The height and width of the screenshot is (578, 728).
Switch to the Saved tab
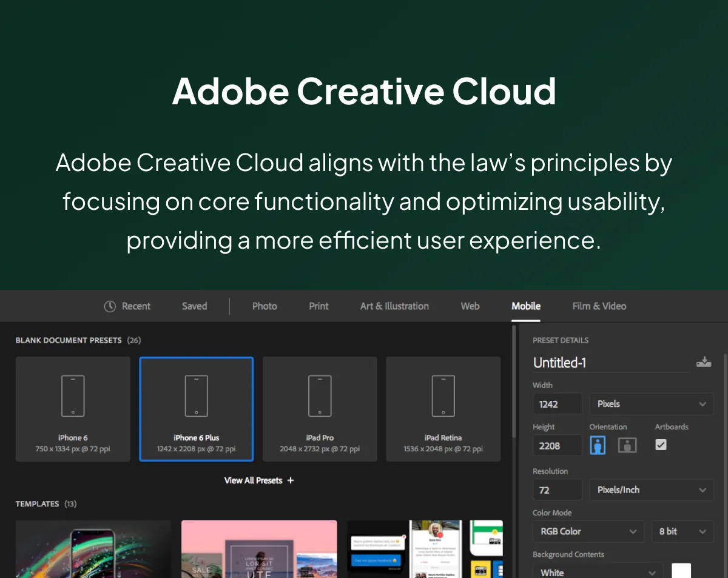coord(194,306)
